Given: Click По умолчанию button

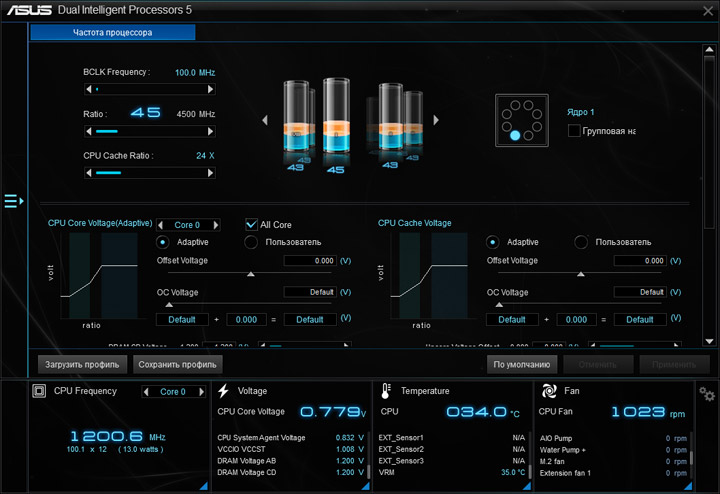Looking at the screenshot, I should coord(522,365).
